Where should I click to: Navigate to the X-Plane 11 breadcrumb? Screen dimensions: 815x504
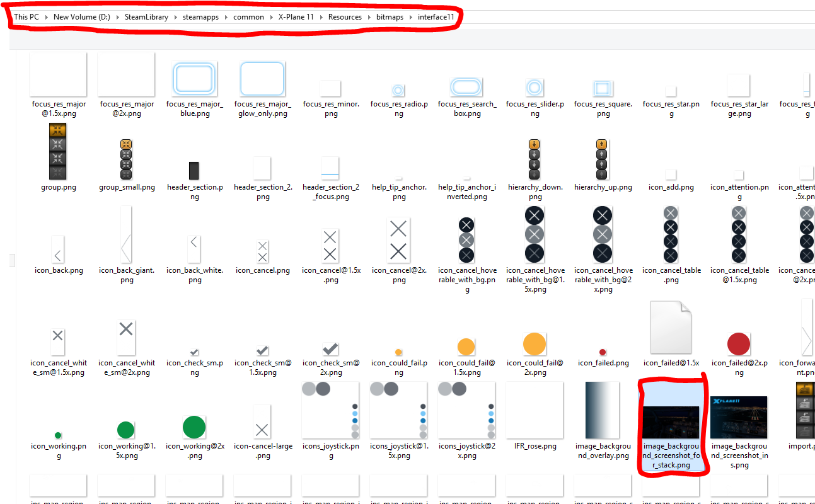pyautogui.click(x=296, y=17)
